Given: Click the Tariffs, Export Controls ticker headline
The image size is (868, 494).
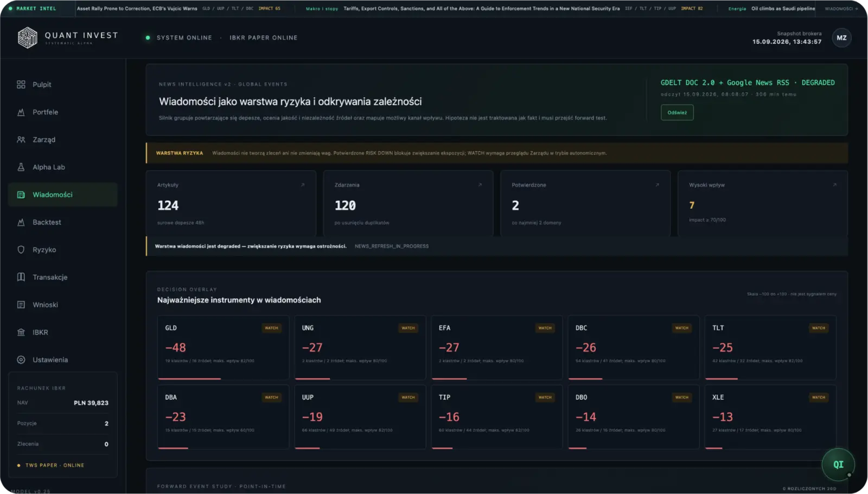Looking at the screenshot, I should tap(482, 9).
